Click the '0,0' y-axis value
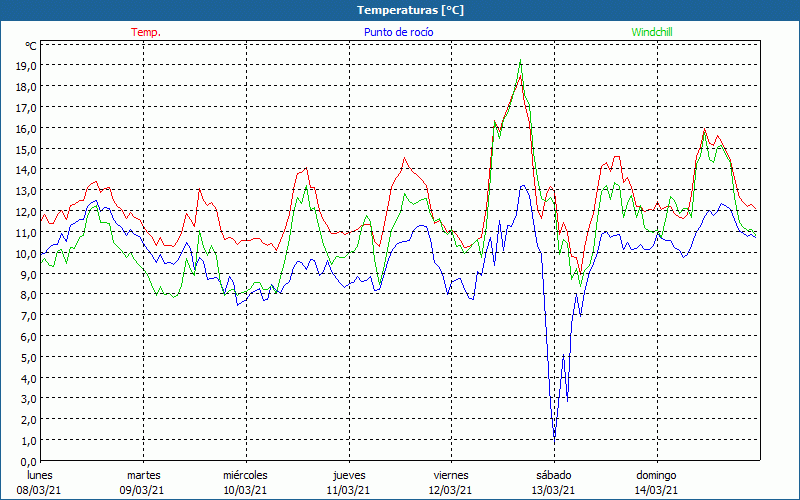The width and height of the screenshot is (800, 500). 29,462
